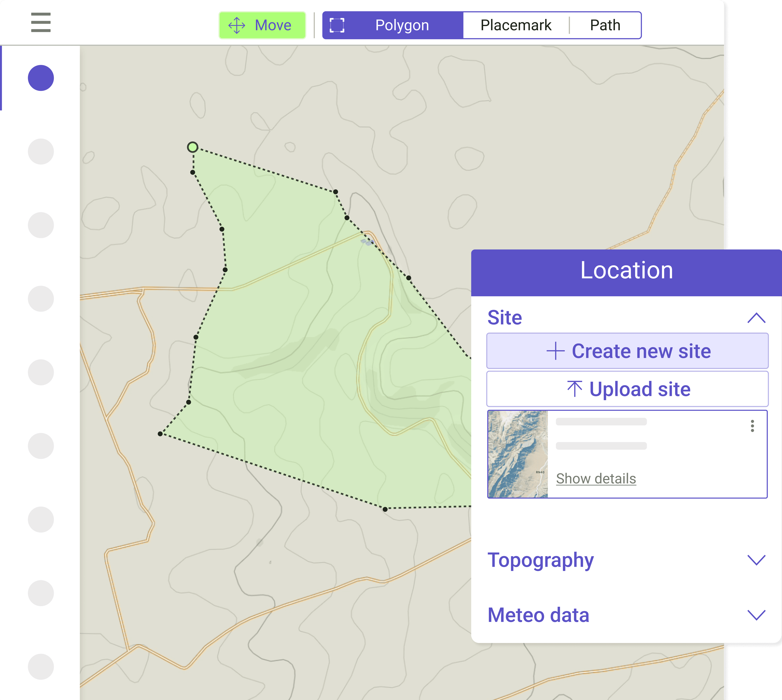Switch to the Path drawing mode
The image size is (782, 700).
(605, 25)
